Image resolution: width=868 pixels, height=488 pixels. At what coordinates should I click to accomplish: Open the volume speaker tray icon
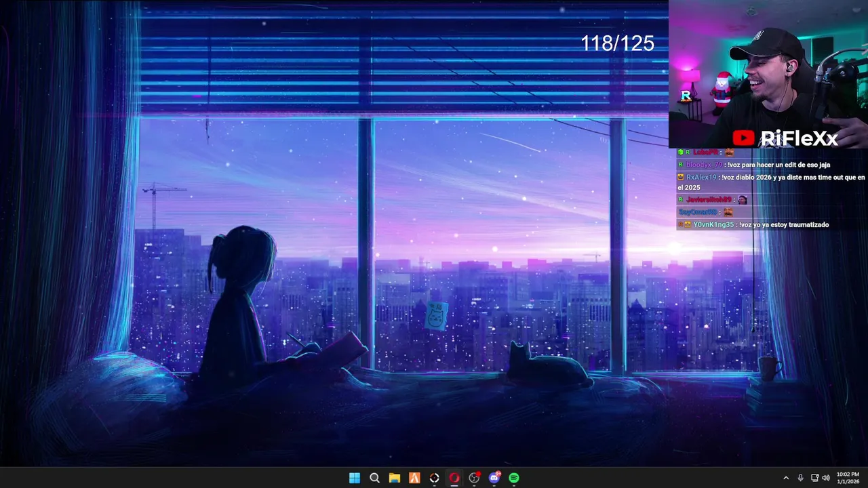point(826,478)
